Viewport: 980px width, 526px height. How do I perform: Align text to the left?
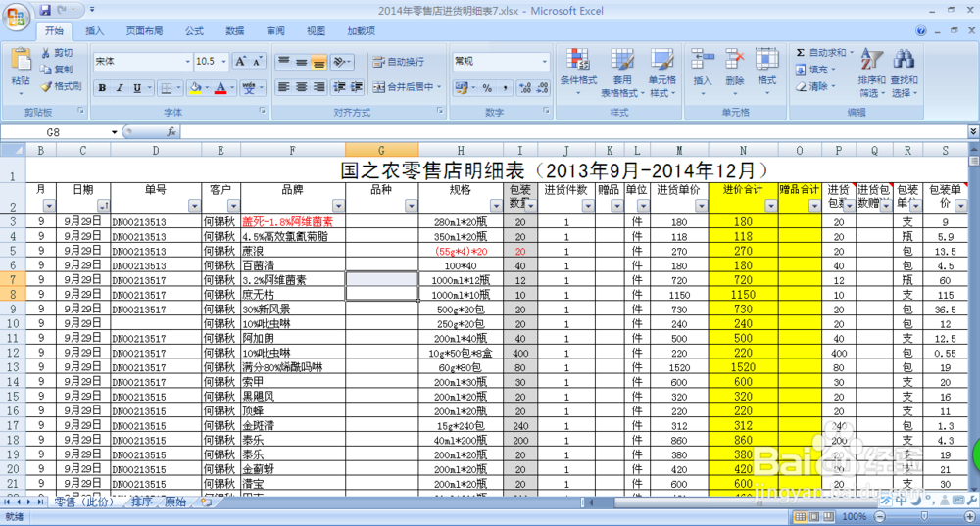click(x=284, y=87)
